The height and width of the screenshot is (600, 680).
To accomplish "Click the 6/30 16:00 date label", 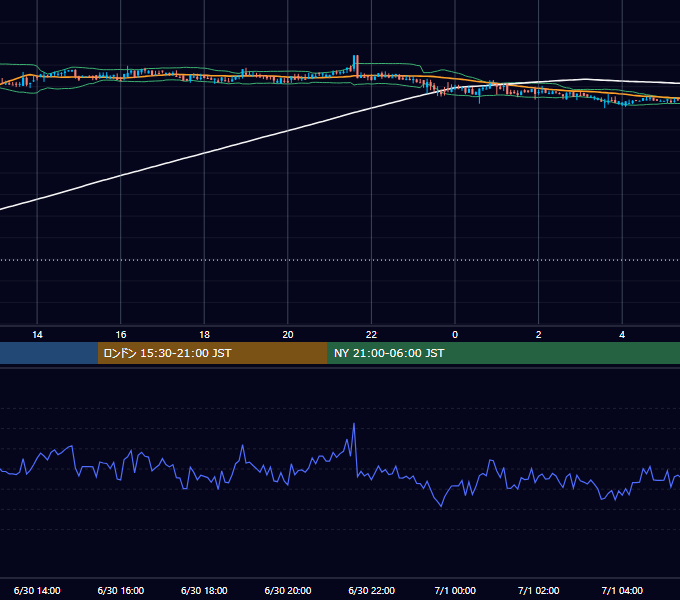I will (121, 590).
